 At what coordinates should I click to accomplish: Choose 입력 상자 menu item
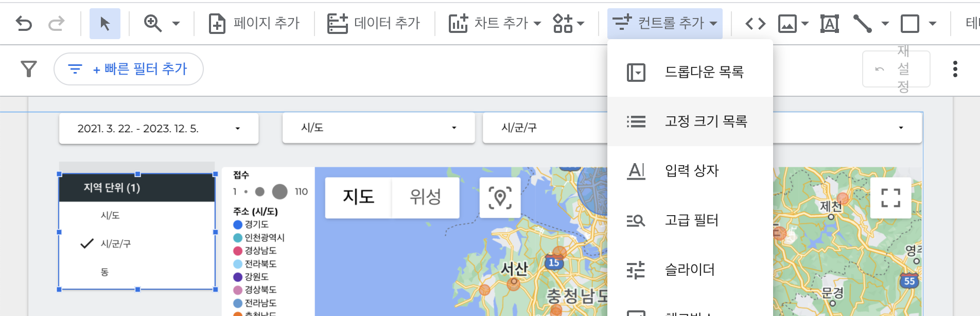pos(690,171)
